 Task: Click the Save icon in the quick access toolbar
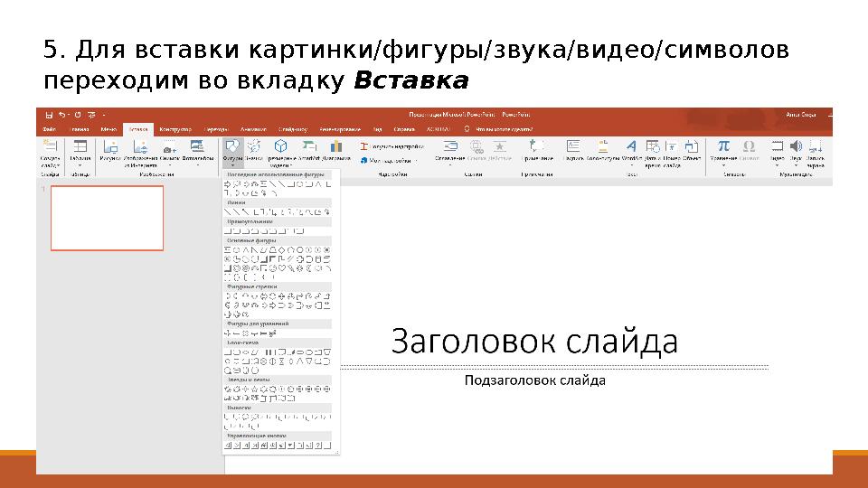point(49,115)
